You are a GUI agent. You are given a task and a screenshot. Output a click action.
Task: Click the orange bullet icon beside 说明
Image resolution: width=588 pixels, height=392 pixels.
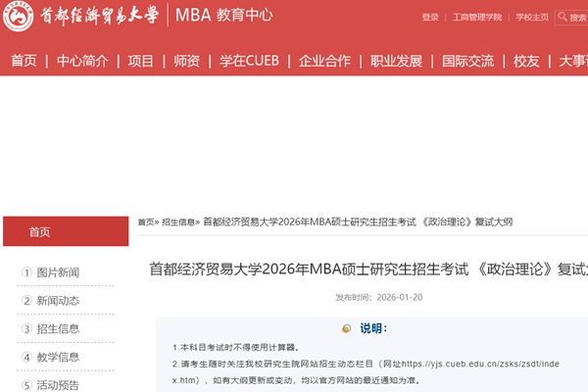[346, 328]
